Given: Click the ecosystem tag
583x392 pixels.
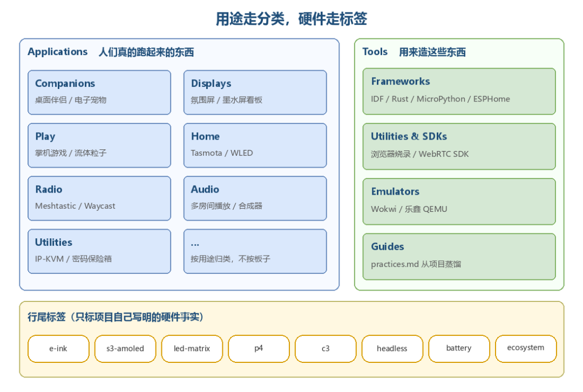Looking at the screenshot, I should click(x=526, y=348).
